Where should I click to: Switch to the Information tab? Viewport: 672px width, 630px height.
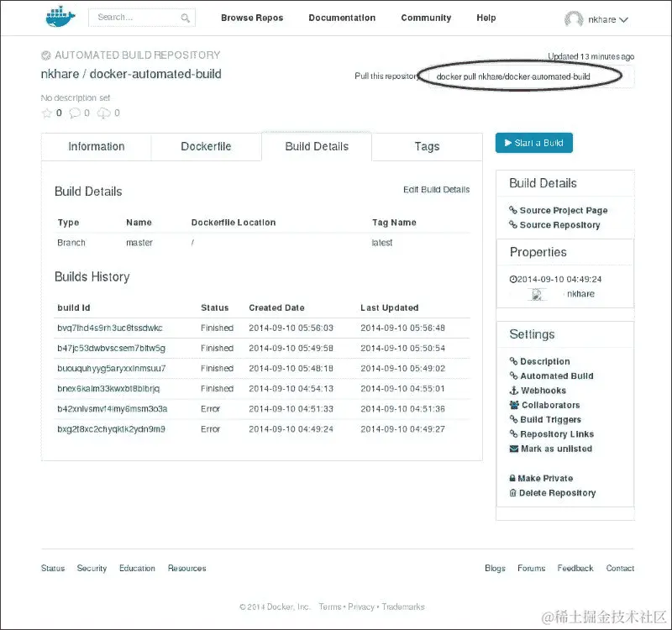(x=97, y=146)
